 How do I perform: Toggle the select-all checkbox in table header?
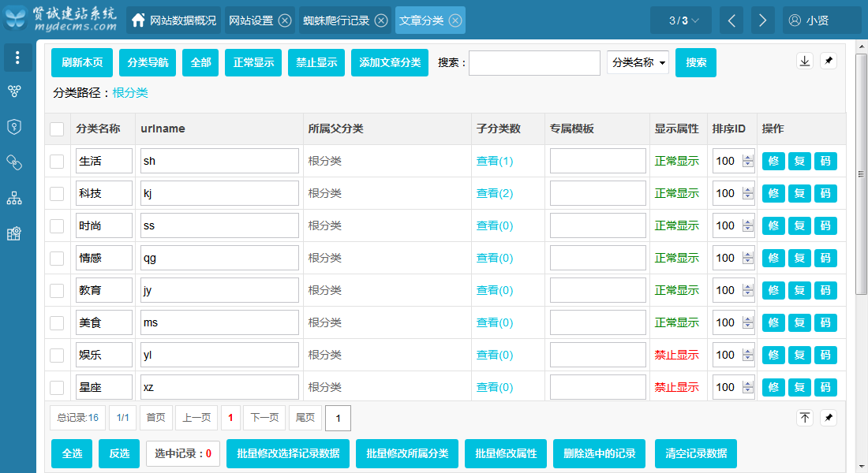pyautogui.click(x=57, y=129)
